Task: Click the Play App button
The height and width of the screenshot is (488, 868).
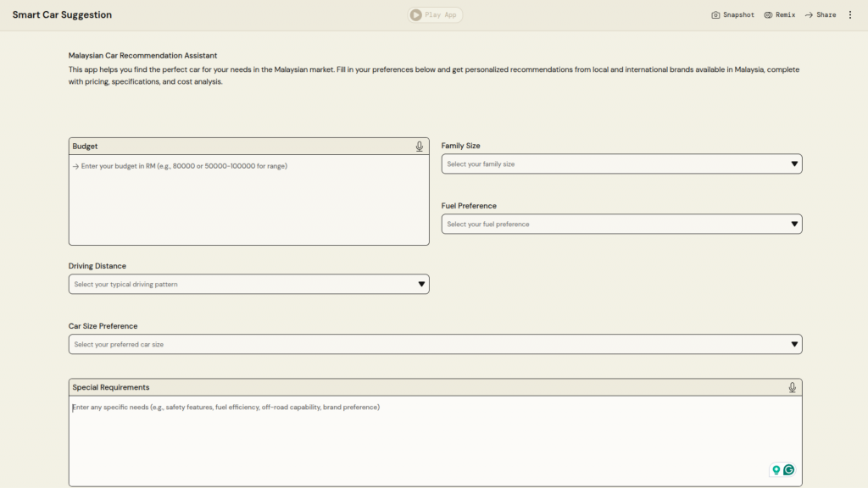Action: pyautogui.click(x=435, y=15)
